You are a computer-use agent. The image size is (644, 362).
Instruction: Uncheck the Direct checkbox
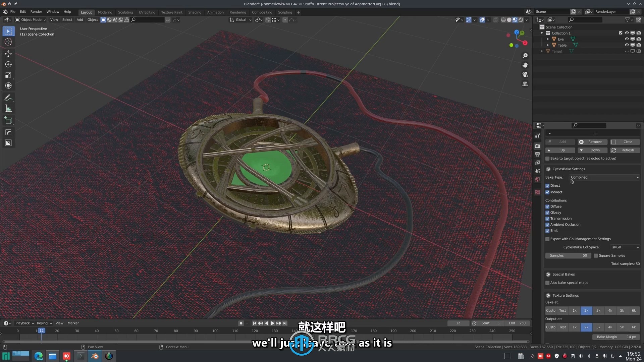point(547,186)
